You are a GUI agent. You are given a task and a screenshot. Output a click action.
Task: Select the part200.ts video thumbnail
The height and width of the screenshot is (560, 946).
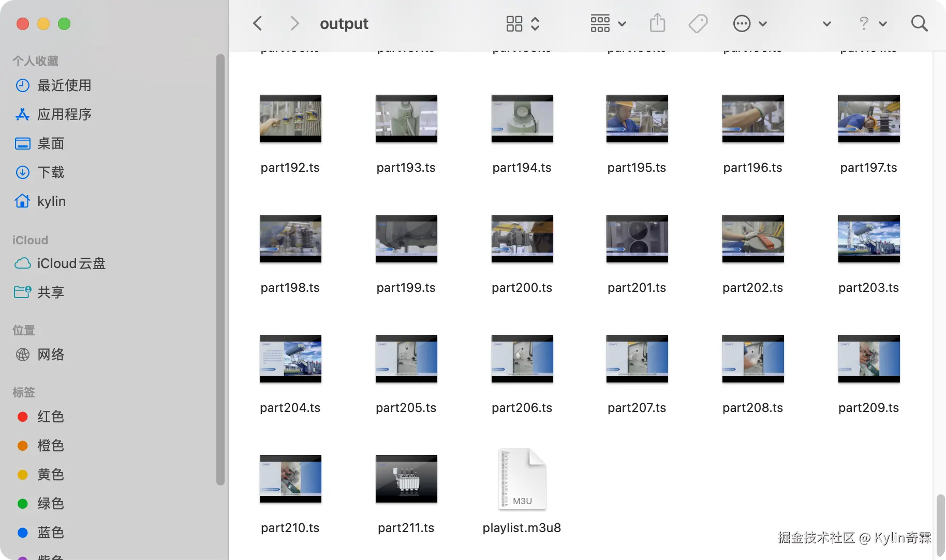[522, 239]
